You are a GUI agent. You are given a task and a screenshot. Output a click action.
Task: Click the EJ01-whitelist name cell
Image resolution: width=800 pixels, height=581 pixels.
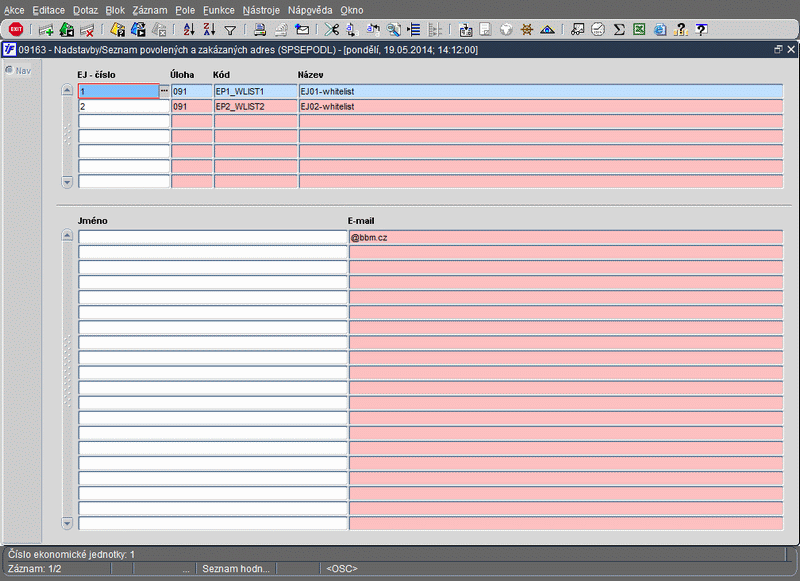[x=541, y=91]
